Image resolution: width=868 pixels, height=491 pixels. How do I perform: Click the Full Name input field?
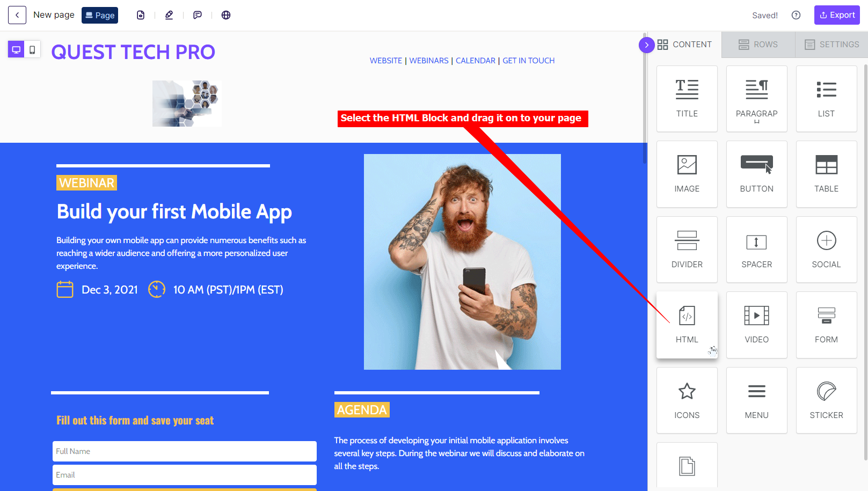pos(185,451)
